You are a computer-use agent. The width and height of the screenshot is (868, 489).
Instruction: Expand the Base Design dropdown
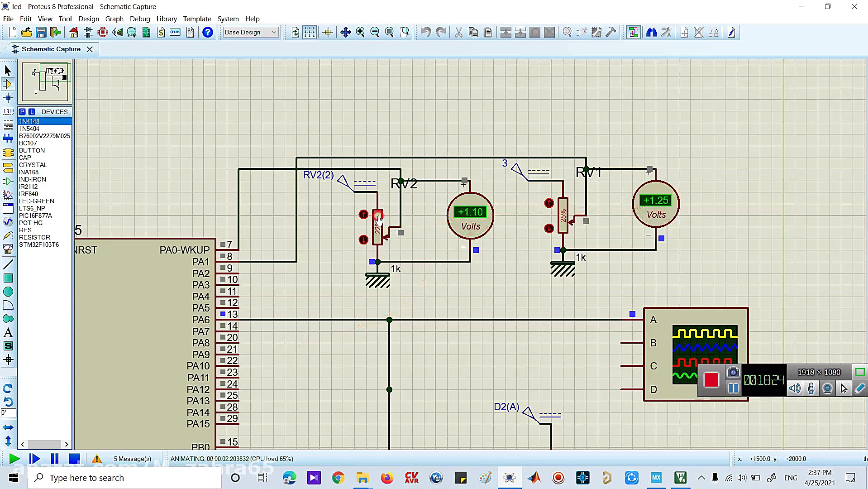[x=274, y=32]
